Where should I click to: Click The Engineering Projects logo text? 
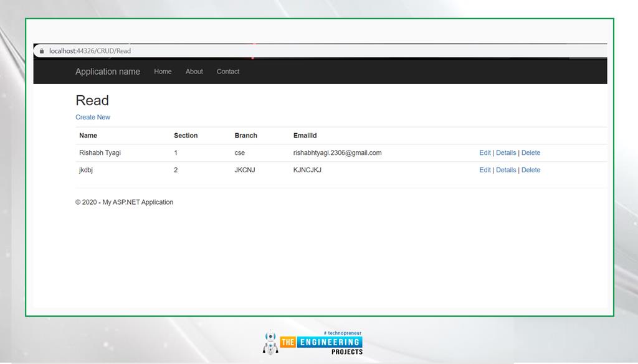321,343
